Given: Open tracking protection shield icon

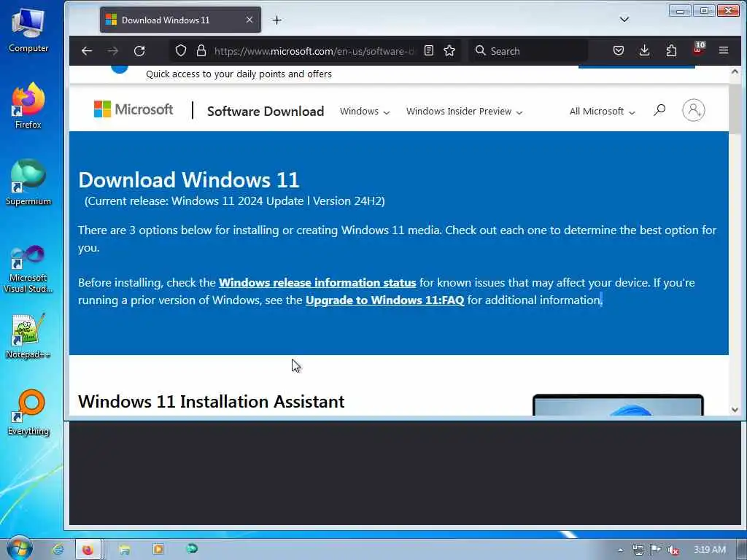Looking at the screenshot, I should click(x=181, y=50).
